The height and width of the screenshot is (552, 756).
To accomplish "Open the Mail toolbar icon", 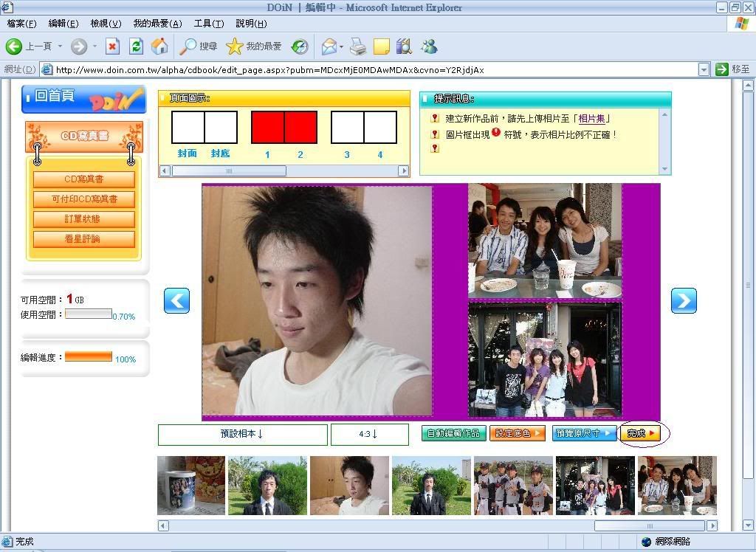I will pyautogui.click(x=329, y=46).
